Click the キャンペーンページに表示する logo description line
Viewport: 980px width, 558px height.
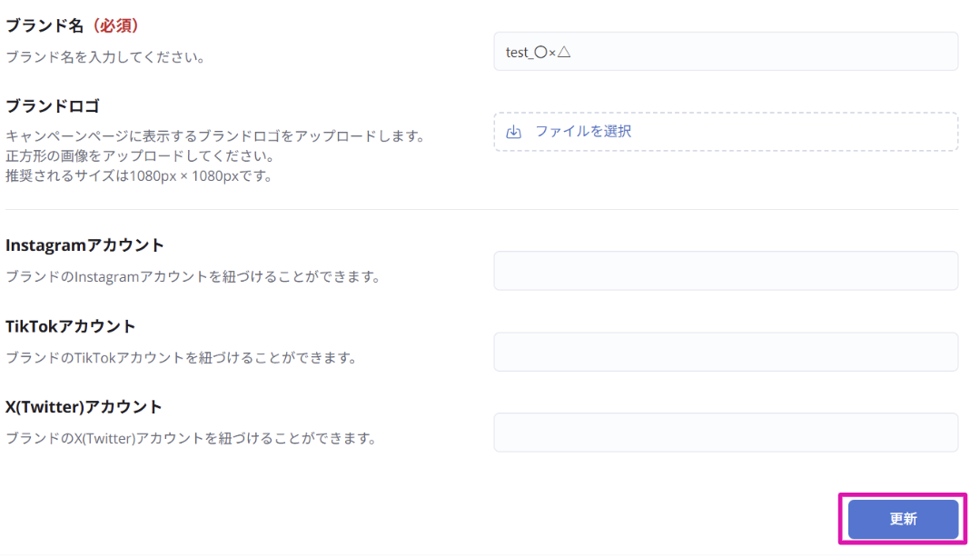(215, 136)
